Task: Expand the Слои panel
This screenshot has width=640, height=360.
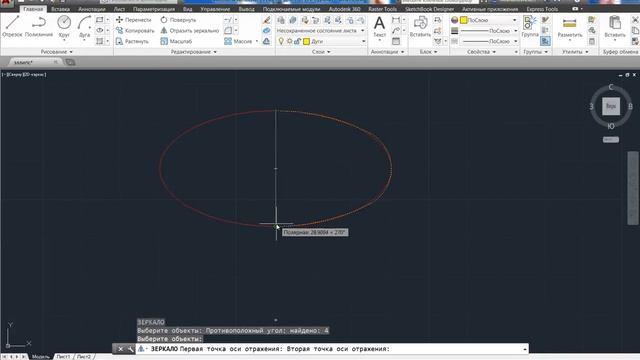Action: pyautogui.click(x=321, y=52)
